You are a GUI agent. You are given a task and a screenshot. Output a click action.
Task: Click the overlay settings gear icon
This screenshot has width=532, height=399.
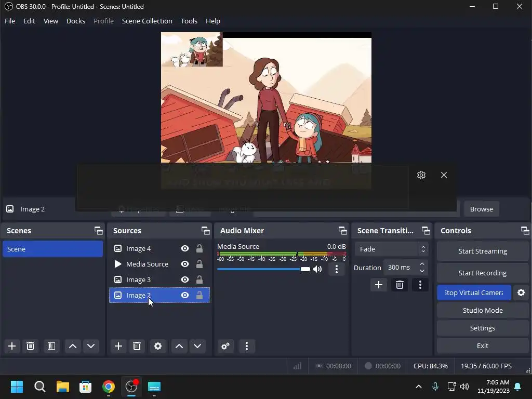point(421,175)
